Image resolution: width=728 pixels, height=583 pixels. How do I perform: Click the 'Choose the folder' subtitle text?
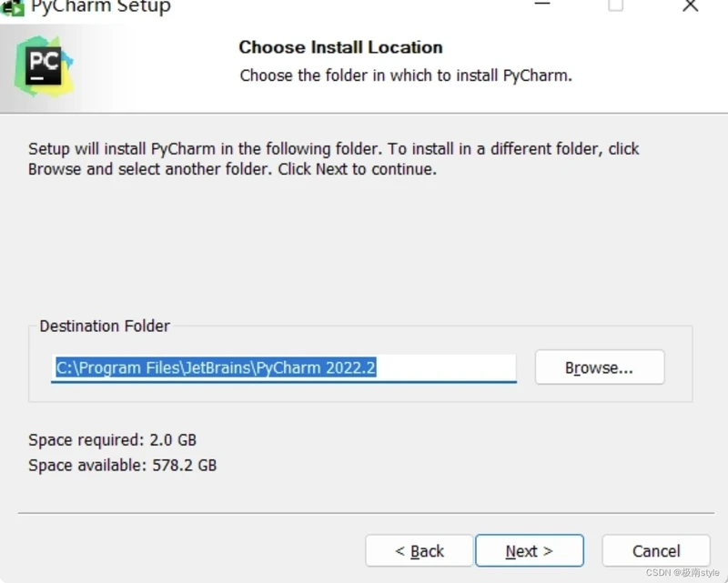[406, 75]
